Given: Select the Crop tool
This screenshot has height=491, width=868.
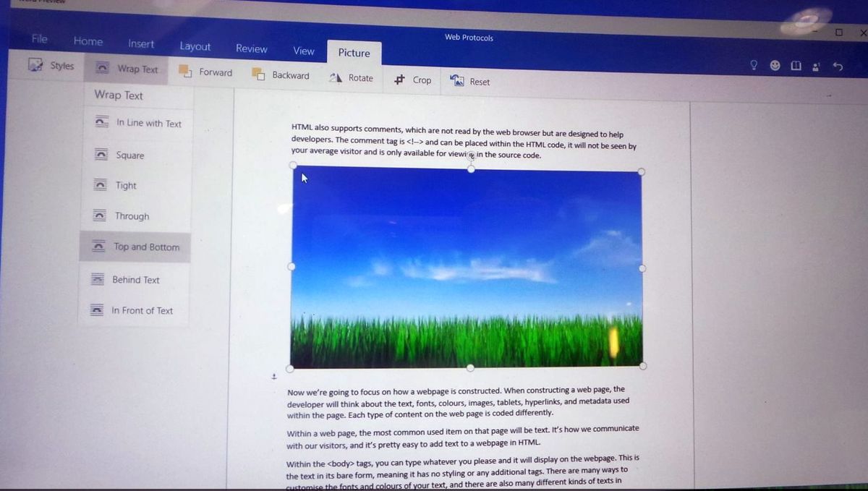Looking at the screenshot, I should point(412,80).
